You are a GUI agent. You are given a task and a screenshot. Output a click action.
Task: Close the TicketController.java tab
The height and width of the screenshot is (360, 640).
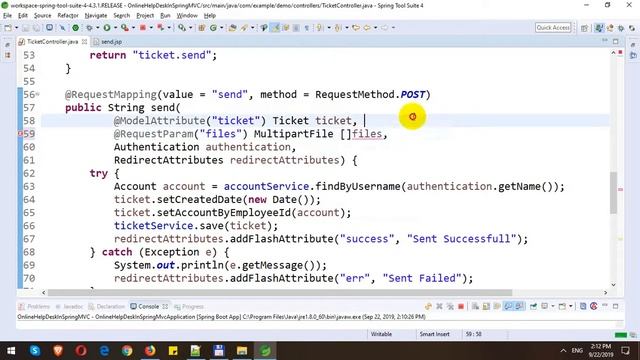coord(84,42)
